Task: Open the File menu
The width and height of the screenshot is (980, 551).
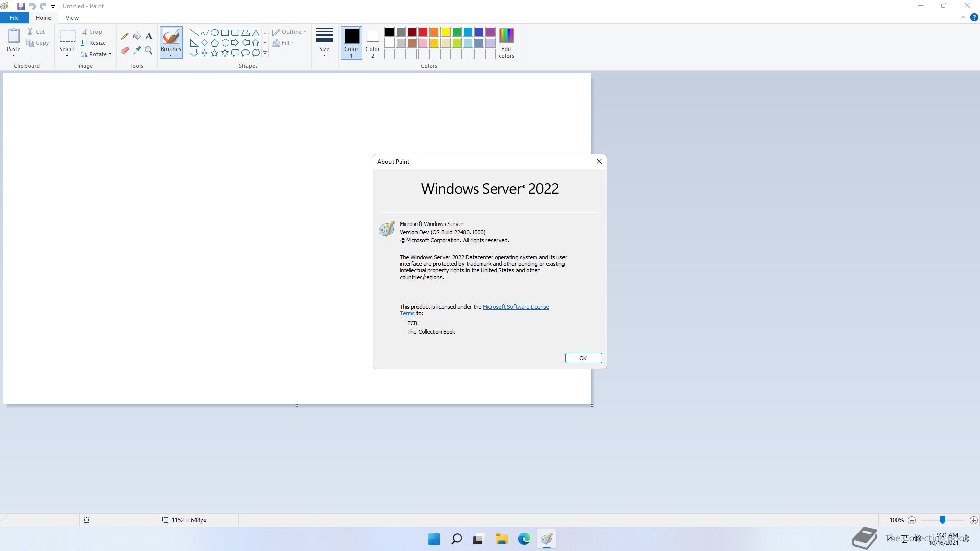Action: point(14,18)
